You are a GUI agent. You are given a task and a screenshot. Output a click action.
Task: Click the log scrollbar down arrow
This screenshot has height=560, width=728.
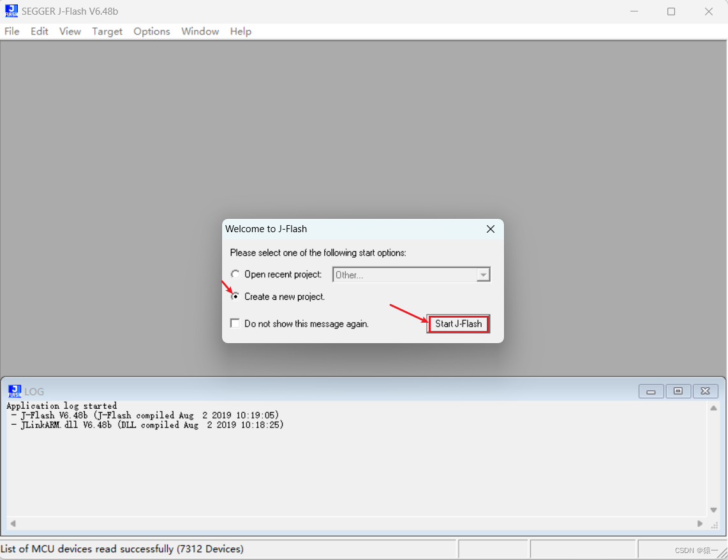[714, 510]
